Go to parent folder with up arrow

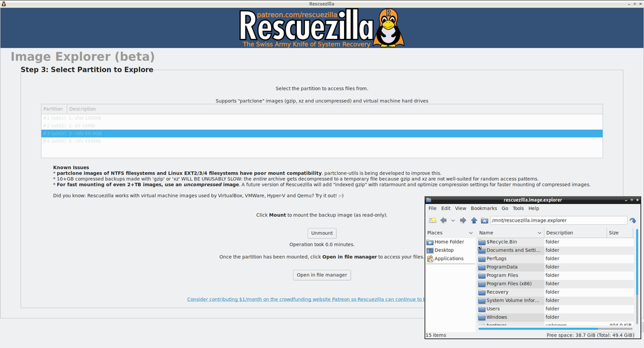[x=474, y=220]
